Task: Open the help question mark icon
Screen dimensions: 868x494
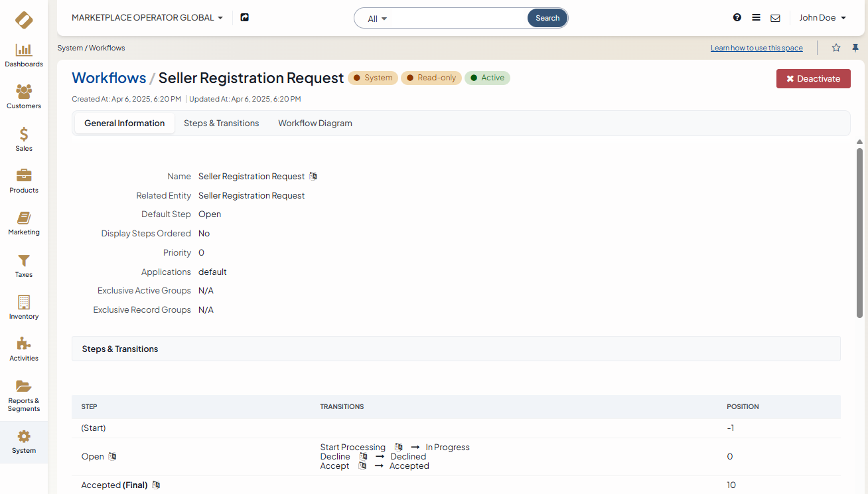Action: pos(737,18)
